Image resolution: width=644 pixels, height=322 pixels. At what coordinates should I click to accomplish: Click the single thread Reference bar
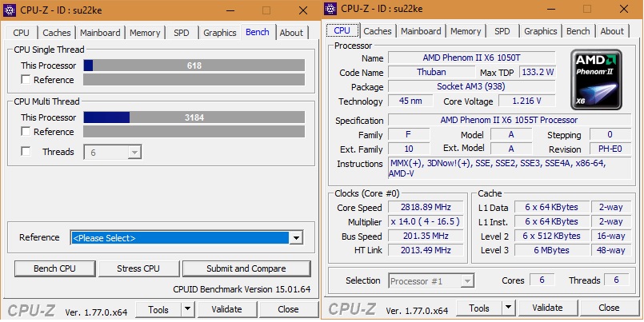click(x=194, y=80)
